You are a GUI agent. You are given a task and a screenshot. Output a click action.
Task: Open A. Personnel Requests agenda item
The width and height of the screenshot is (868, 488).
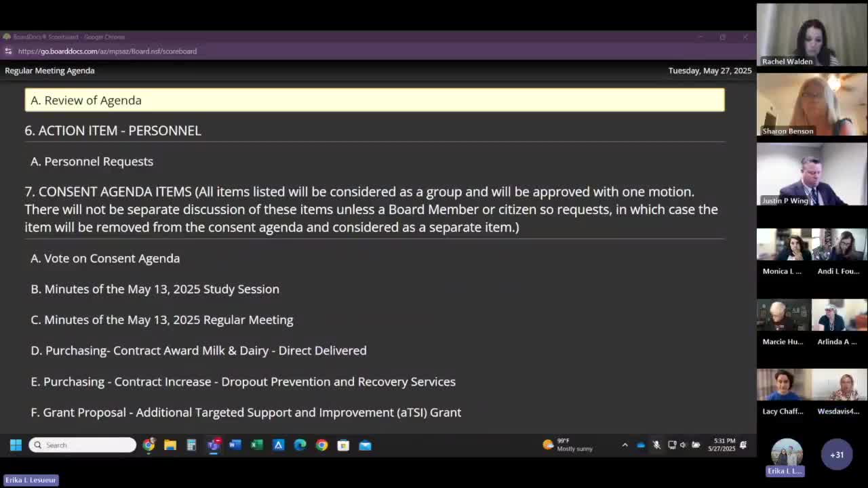click(92, 161)
